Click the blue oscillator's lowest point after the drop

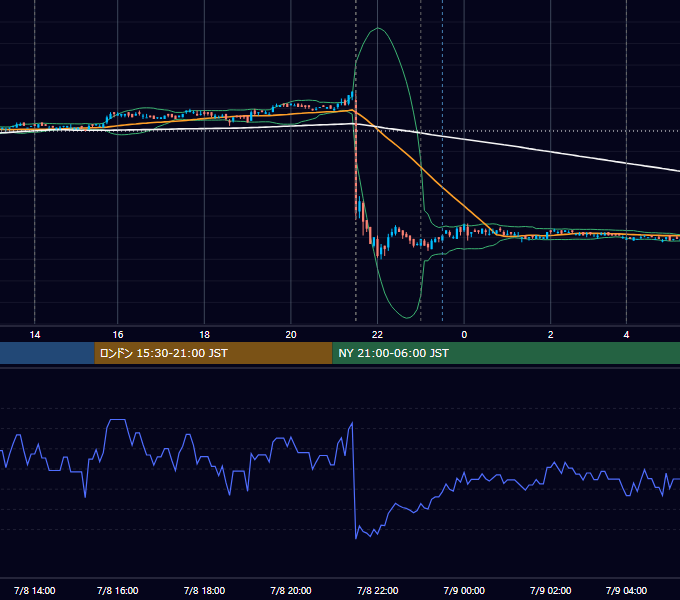click(x=356, y=538)
